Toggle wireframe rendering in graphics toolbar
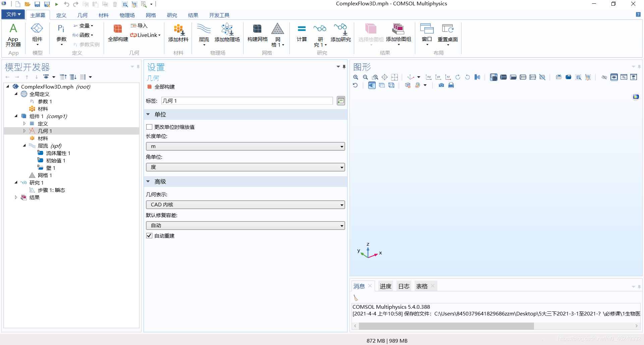Viewport: 644px width, 345px height. tap(391, 85)
